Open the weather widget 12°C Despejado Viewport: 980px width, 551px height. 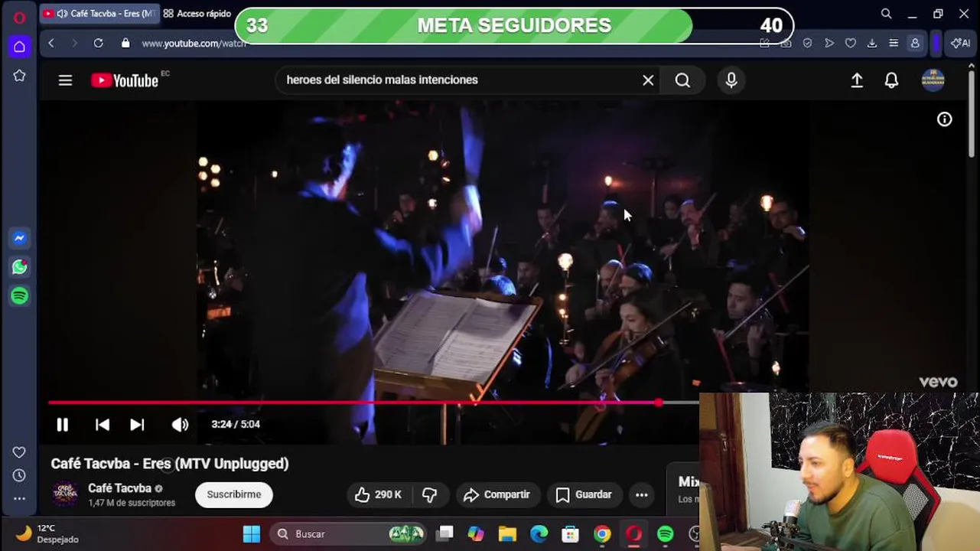(x=47, y=533)
